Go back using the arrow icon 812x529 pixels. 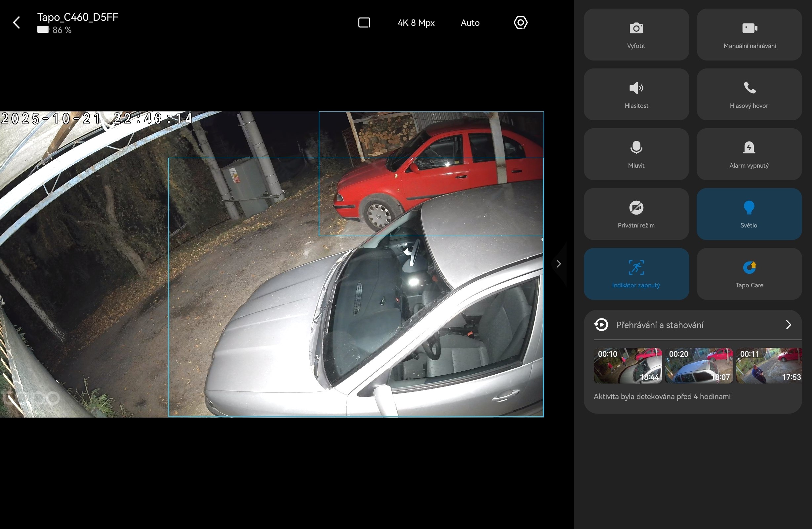[17, 23]
